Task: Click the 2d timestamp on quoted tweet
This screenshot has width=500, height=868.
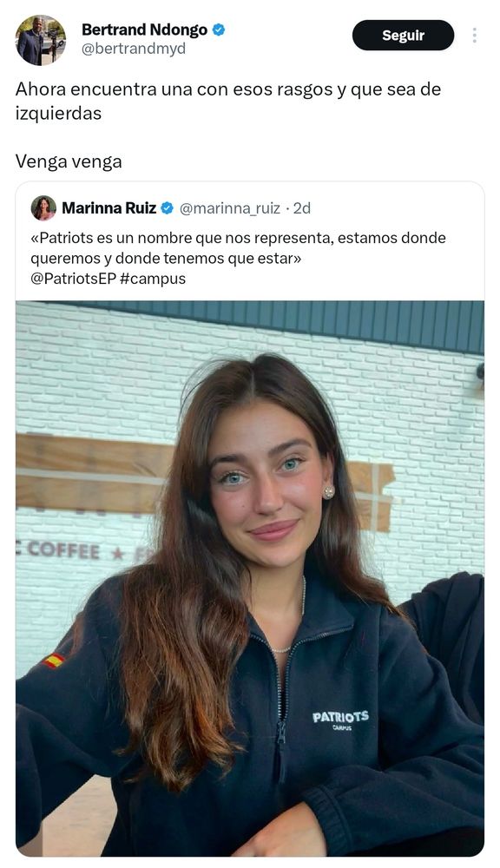Action: click(x=302, y=208)
